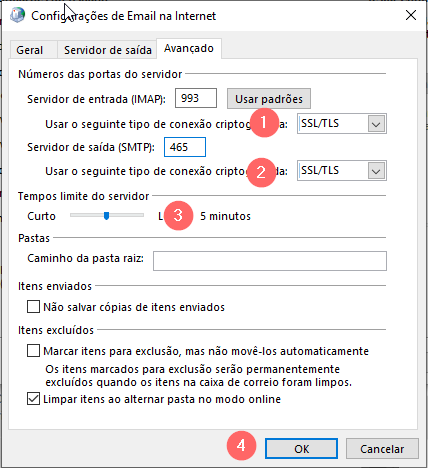Click the red numbered badge 1
The width and height of the screenshot is (428, 468).
pyautogui.click(x=264, y=122)
